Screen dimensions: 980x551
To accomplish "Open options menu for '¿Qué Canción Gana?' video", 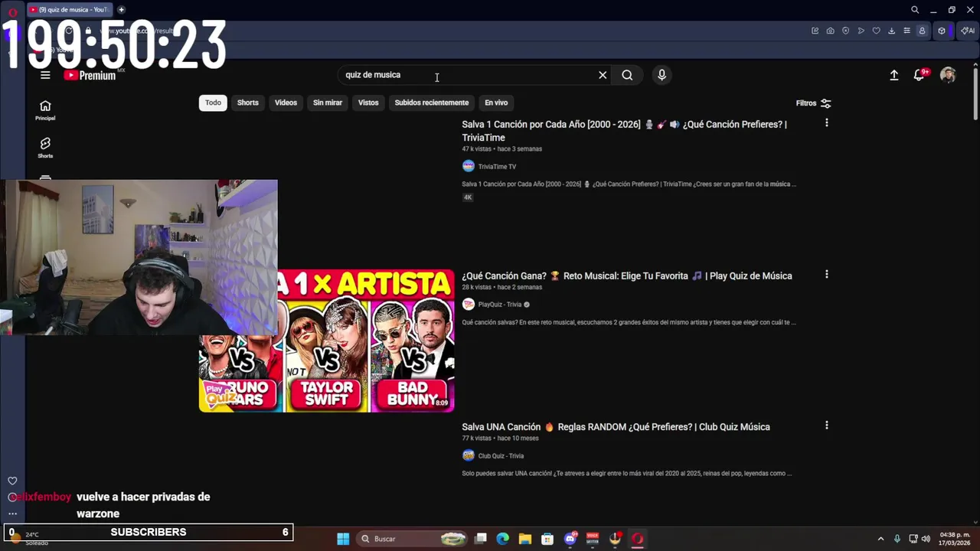I will pyautogui.click(x=826, y=274).
